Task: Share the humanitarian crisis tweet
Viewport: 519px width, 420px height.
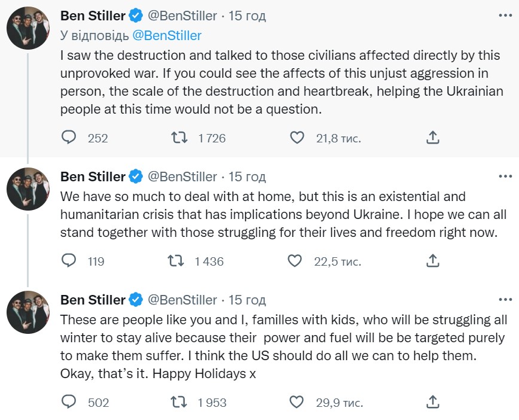Action: [433, 261]
